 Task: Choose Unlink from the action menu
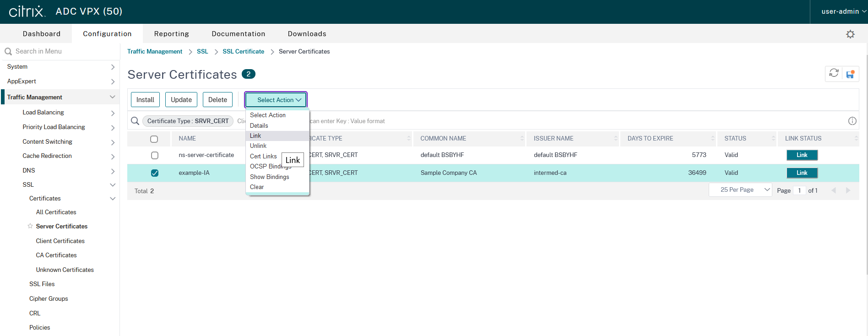pyautogui.click(x=258, y=146)
